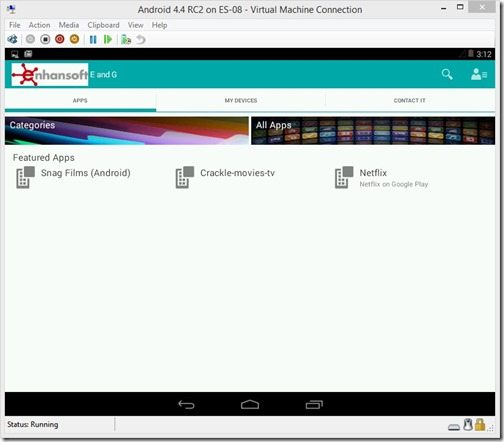
Task: Click the orange Save state toolbar icon
Action: 74,39
